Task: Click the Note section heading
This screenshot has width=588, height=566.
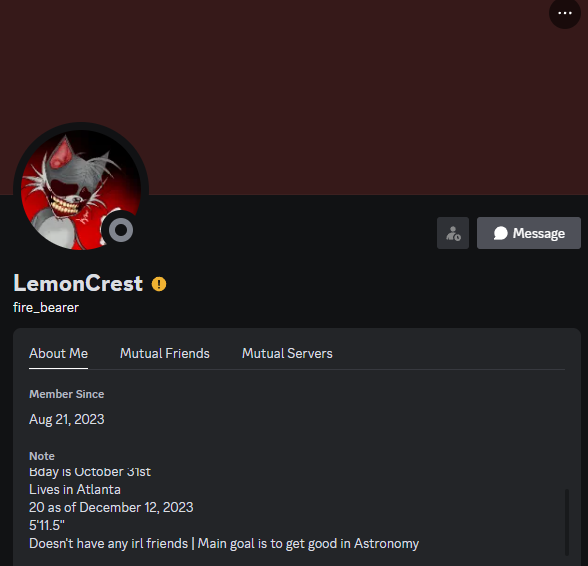Action: click(42, 456)
